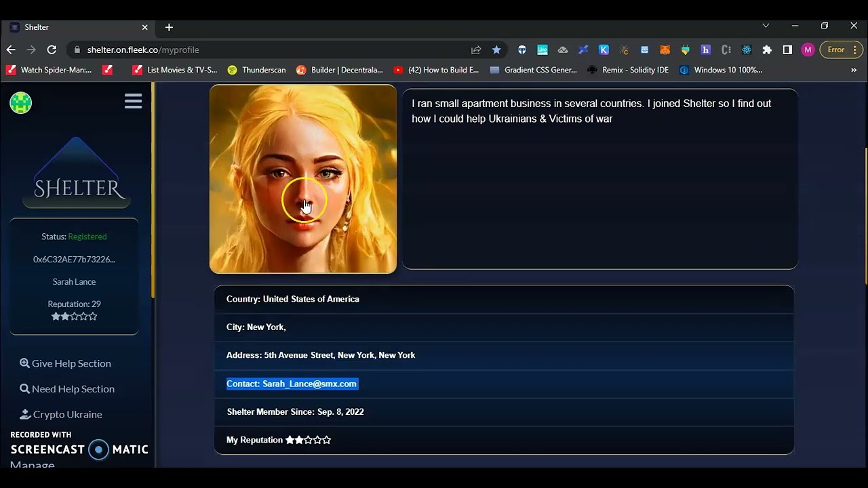Screen dimensions: 868x488
Task: Click the blue satellite extension icon
Action: (583, 49)
